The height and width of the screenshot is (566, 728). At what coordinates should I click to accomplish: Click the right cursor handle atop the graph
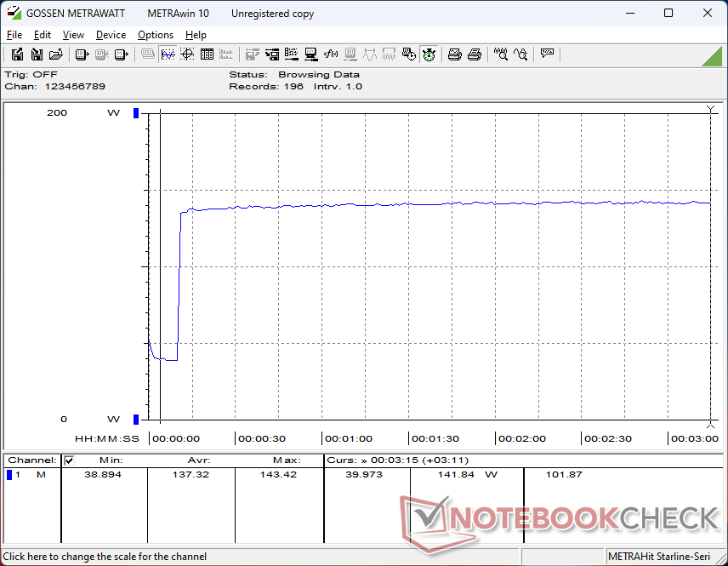(x=710, y=109)
